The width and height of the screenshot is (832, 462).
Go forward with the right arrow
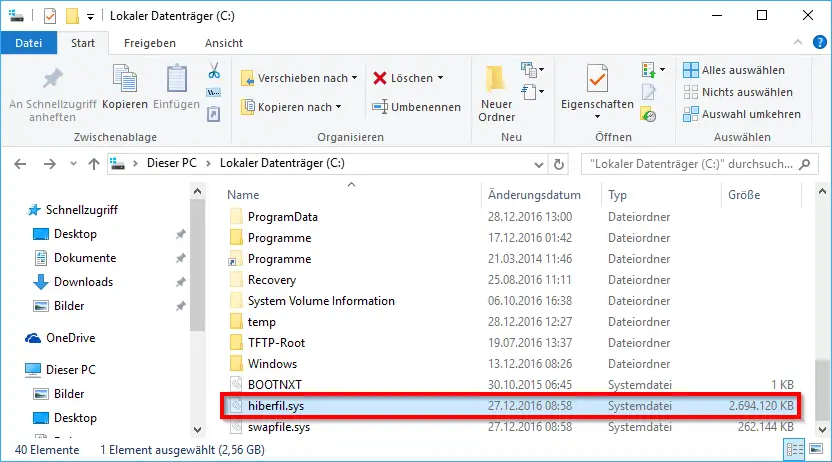(49, 164)
